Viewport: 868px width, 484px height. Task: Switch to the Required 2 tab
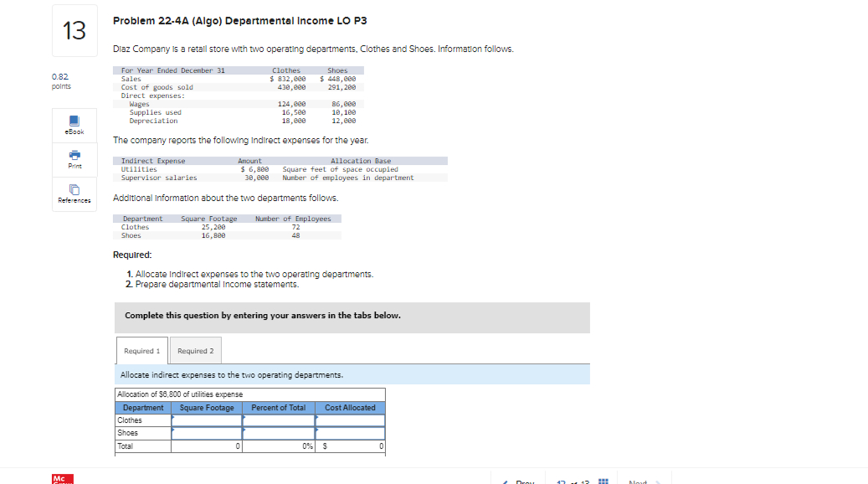[195, 351]
